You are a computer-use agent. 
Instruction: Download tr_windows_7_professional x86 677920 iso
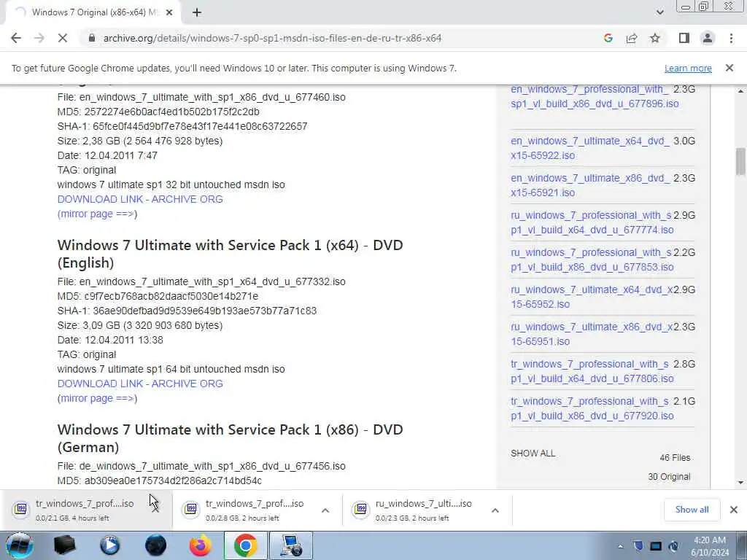click(592, 408)
